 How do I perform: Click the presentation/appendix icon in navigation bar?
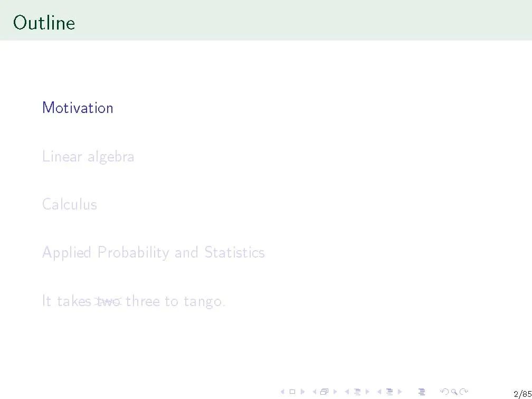point(421,392)
